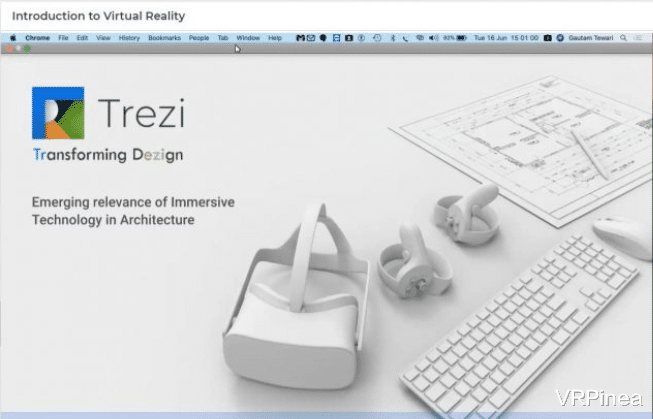Open the Bluetooth status menu
Screen dimensions: 653x419
393,38
